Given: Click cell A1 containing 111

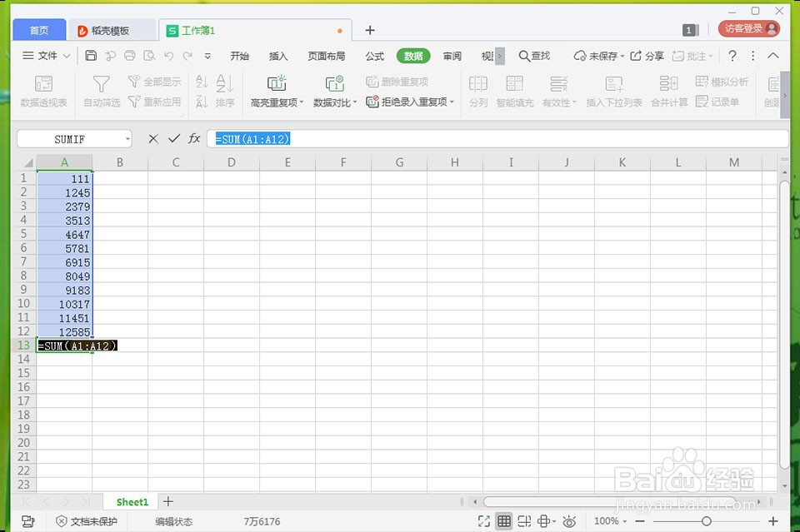Looking at the screenshot, I should click(x=64, y=178).
